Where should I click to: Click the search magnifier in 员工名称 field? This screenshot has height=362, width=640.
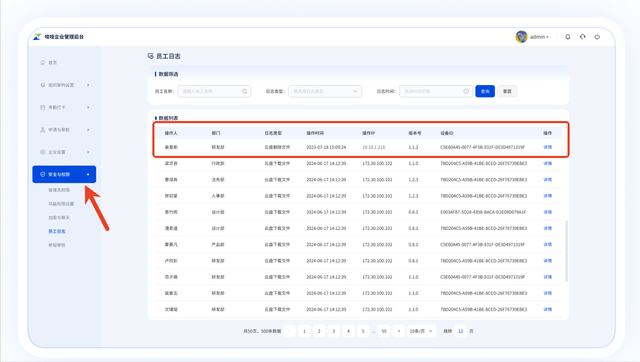244,91
